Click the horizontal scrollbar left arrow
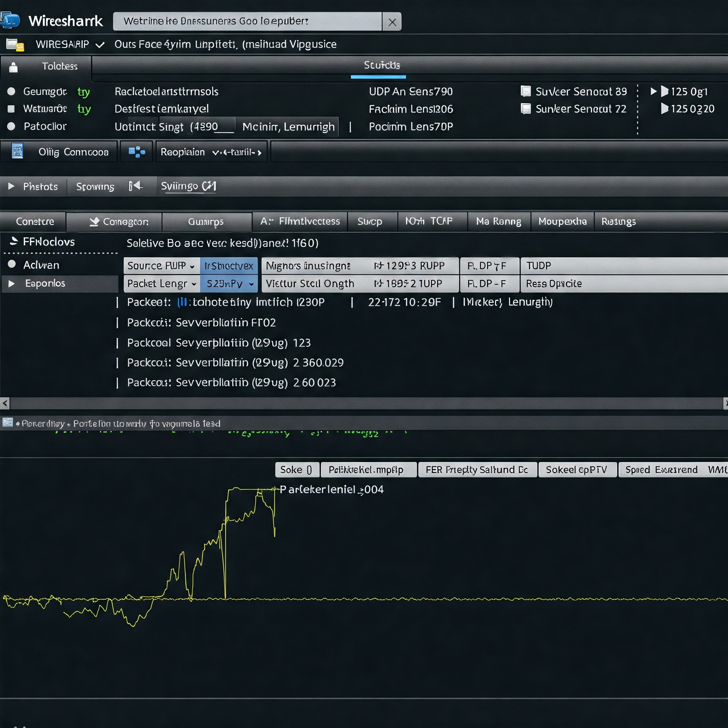Image resolution: width=728 pixels, height=728 pixels. (x=5, y=403)
